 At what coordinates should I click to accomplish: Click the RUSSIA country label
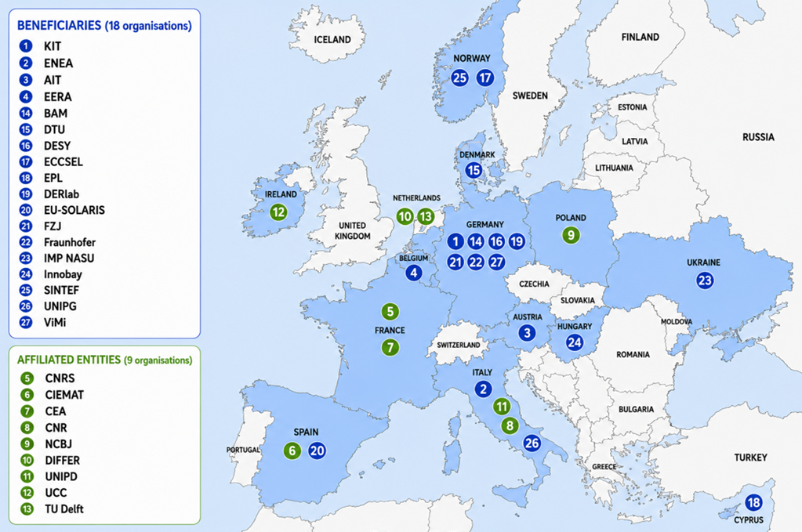[x=759, y=137]
